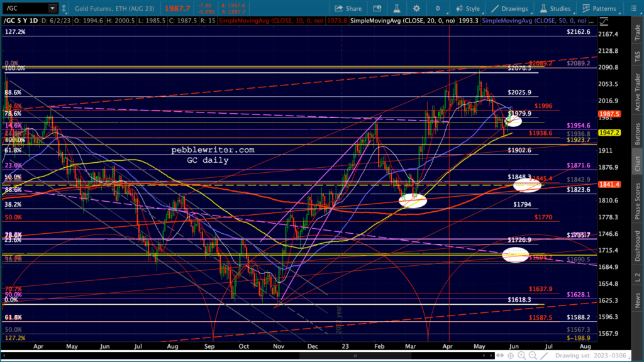Click the Share button
The height and width of the screenshot is (362, 644).
click(348, 8)
